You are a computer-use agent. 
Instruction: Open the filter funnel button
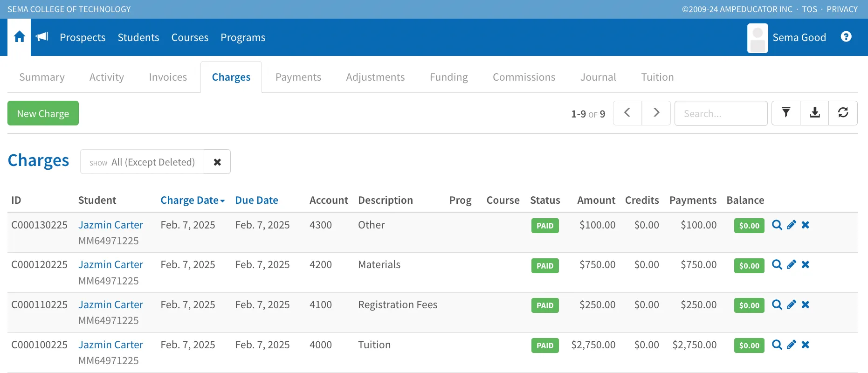pyautogui.click(x=786, y=113)
